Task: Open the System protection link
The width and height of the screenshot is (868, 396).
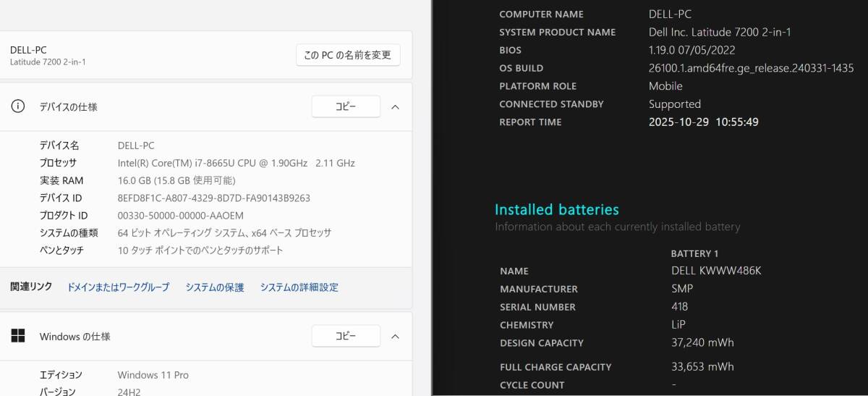Action: pos(215,287)
